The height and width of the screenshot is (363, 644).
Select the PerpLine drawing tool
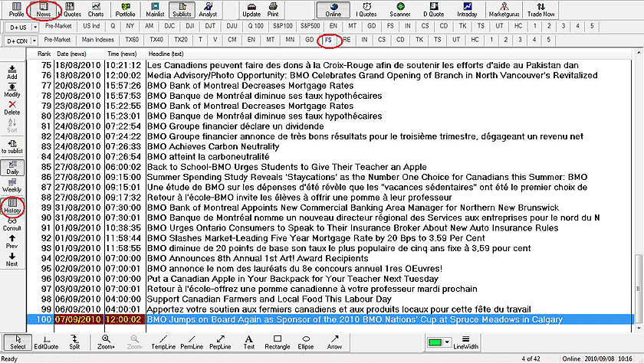(220, 342)
